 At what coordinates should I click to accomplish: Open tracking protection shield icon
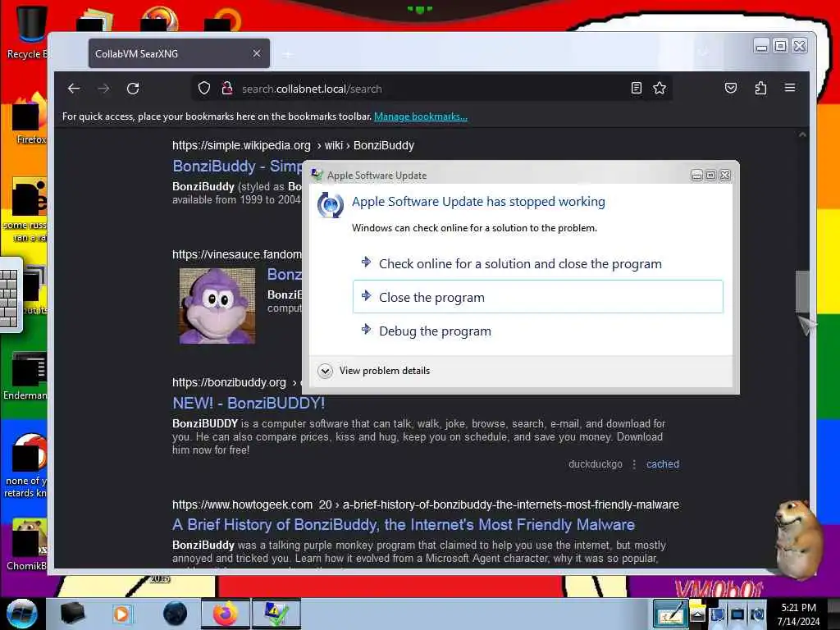(x=204, y=88)
